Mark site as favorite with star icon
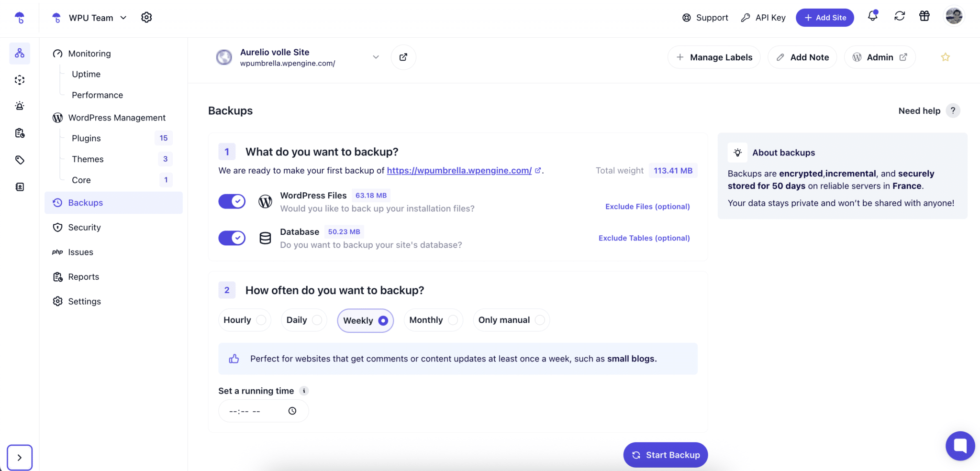 click(945, 57)
